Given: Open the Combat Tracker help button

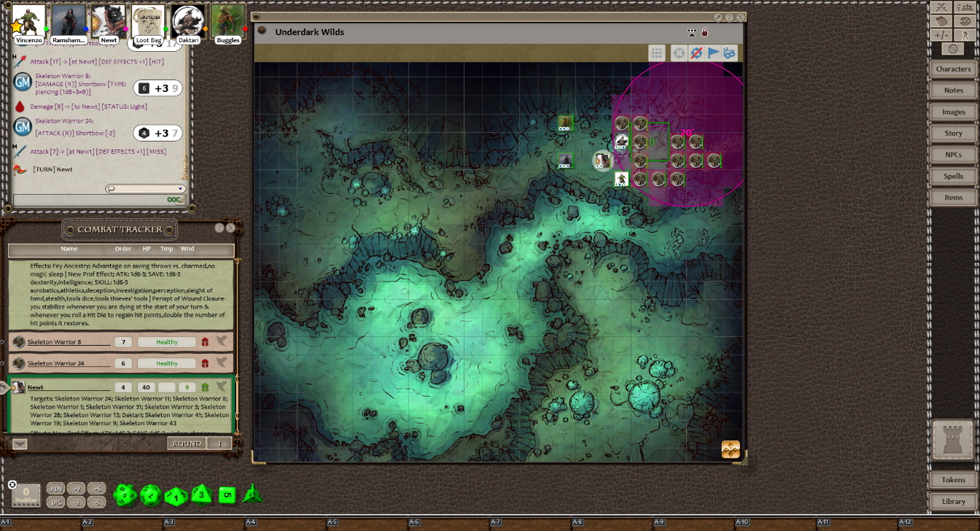Looking at the screenshot, I should [x=219, y=228].
